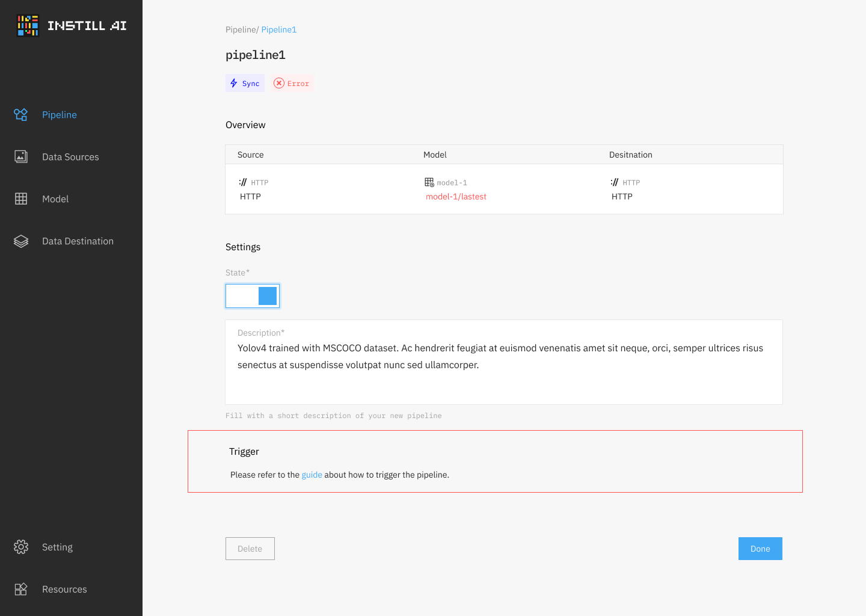Select the Source column header

pos(250,155)
